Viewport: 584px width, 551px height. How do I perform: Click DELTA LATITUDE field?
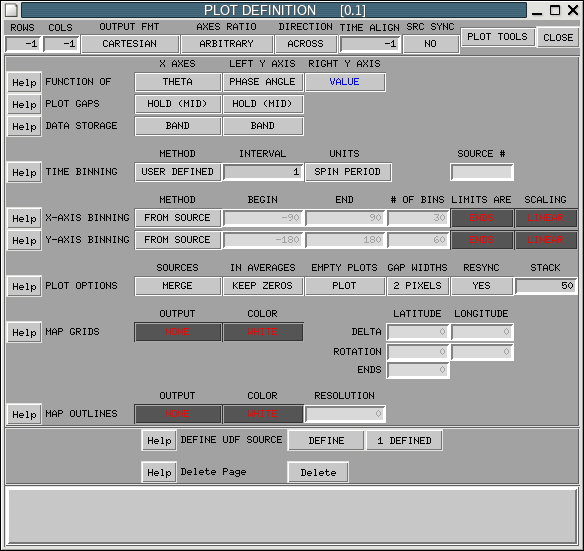[418, 332]
